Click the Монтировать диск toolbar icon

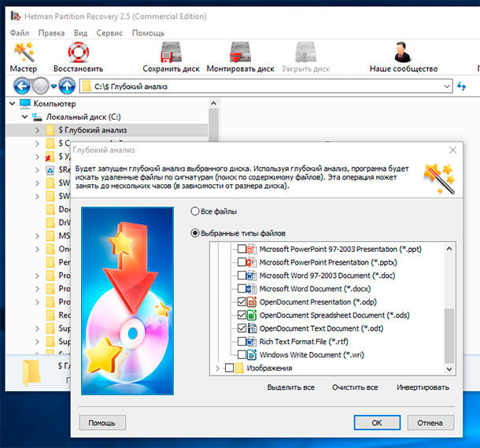pyautogui.click(x=240, y=52)
